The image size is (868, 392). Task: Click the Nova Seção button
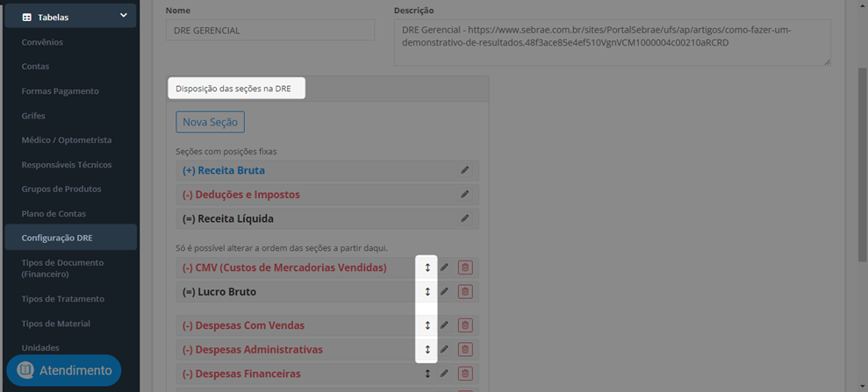tap(211, 122)
